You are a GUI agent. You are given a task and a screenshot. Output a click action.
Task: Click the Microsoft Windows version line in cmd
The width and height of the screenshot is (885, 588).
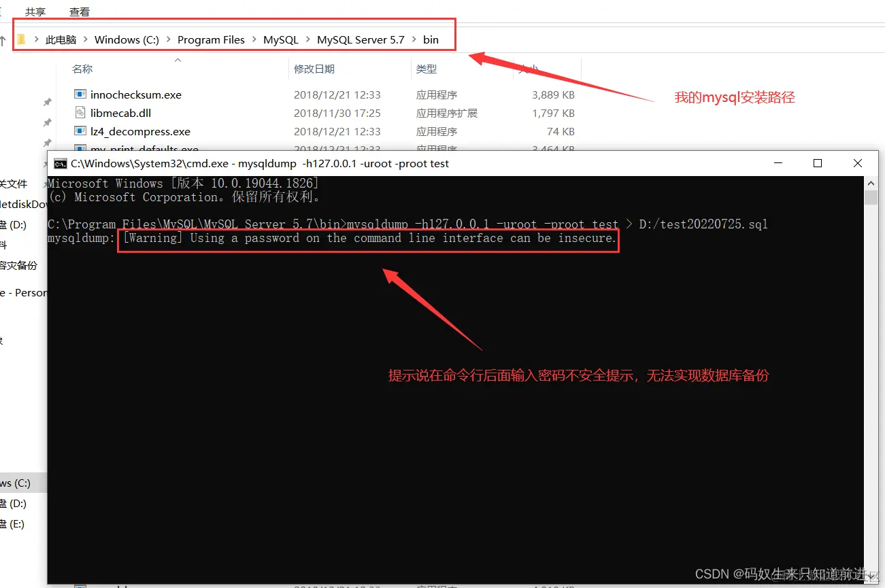tap(183, 184)
